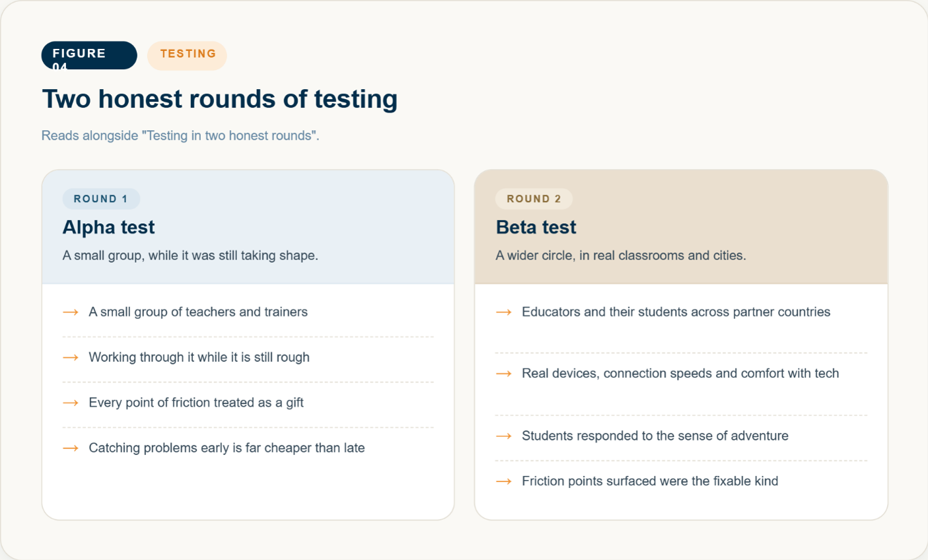Select the ROUND 1 pill label
Screen dimensions: 928x560
pyautogui.click(x=101, y=199)
